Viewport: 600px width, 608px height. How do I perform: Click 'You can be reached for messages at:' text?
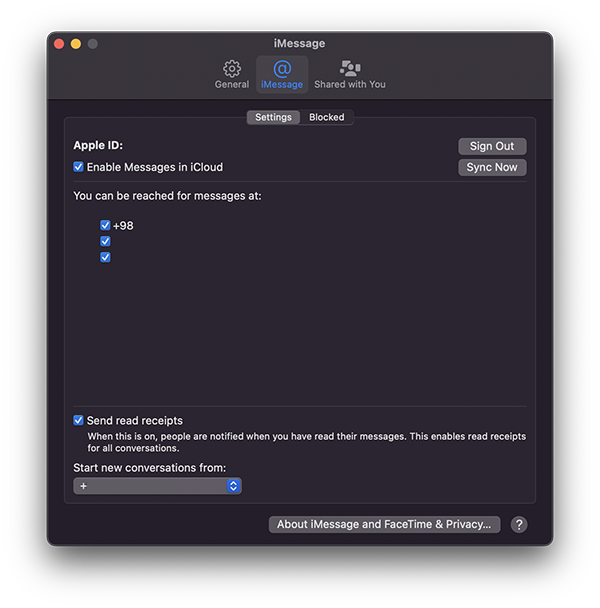pyautogui.click(x=168, y=196)
